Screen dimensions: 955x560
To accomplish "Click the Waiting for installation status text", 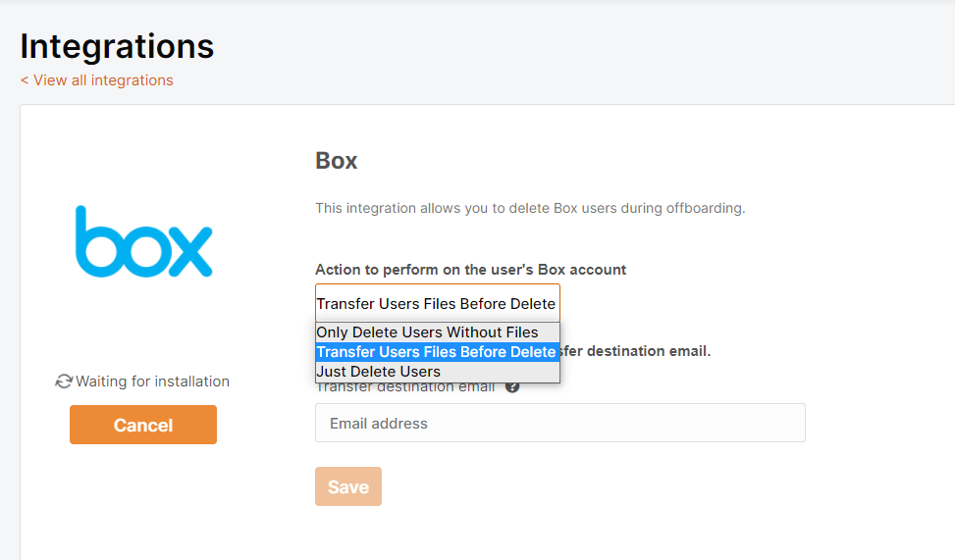I will (152, 382).
